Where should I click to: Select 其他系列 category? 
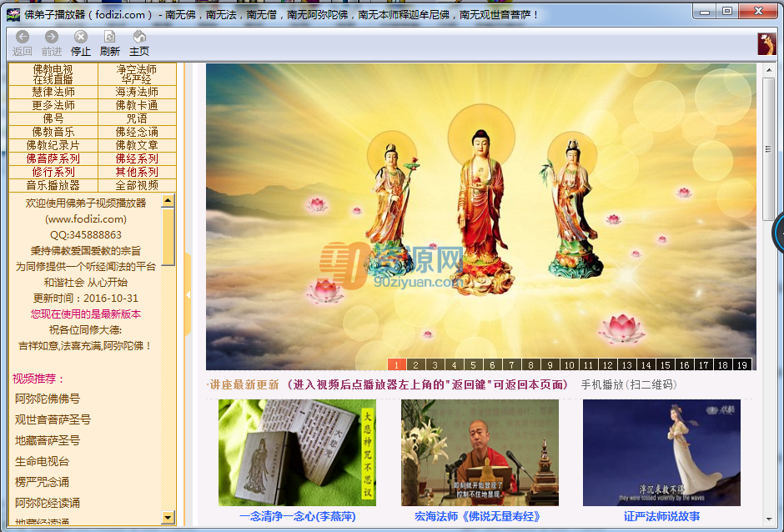pyautogui.click(x=137, y=172)
